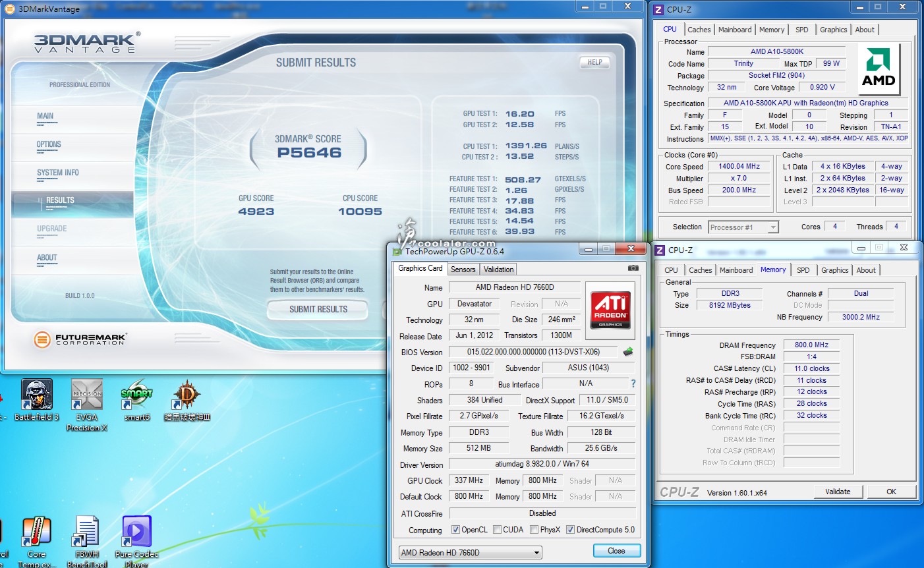Open About tab in upper CPU-Z
Screen dimensions: 924x568
[865, 30]
